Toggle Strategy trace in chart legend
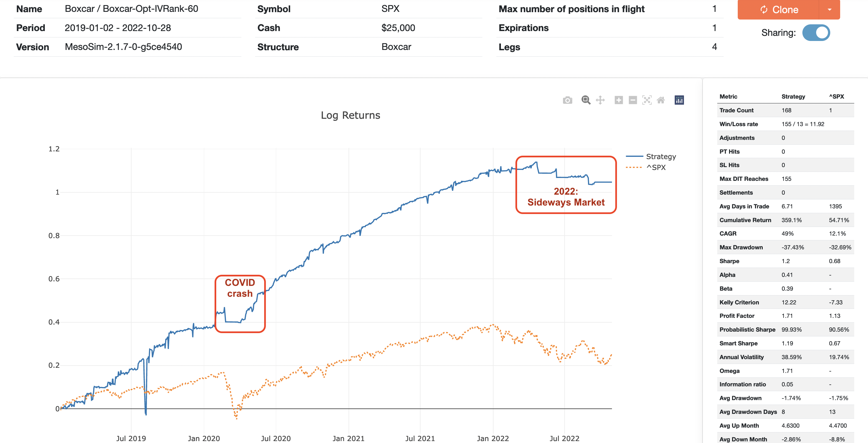This screenshot has height=443, width=868. (661, 156)
